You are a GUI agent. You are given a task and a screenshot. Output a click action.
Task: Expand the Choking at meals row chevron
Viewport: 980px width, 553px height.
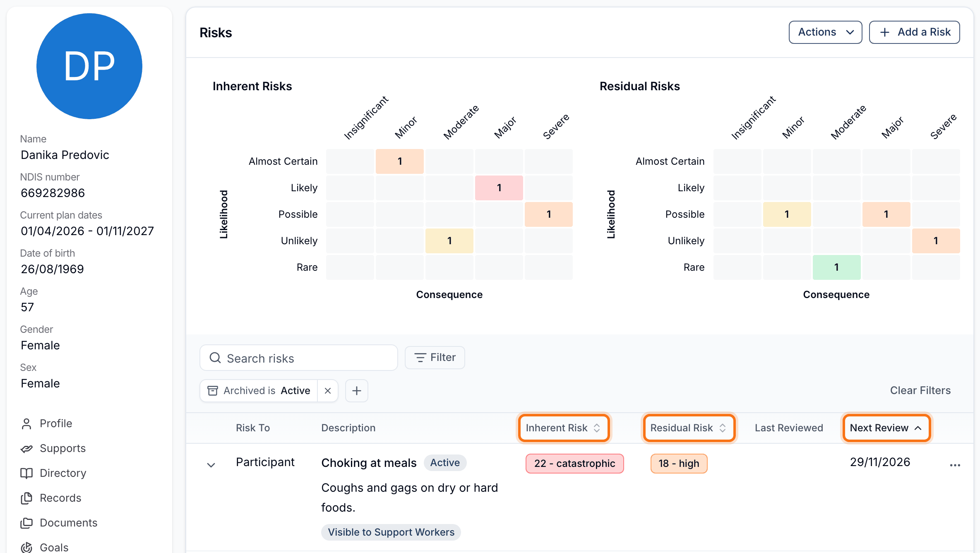(x=211, y=465)
